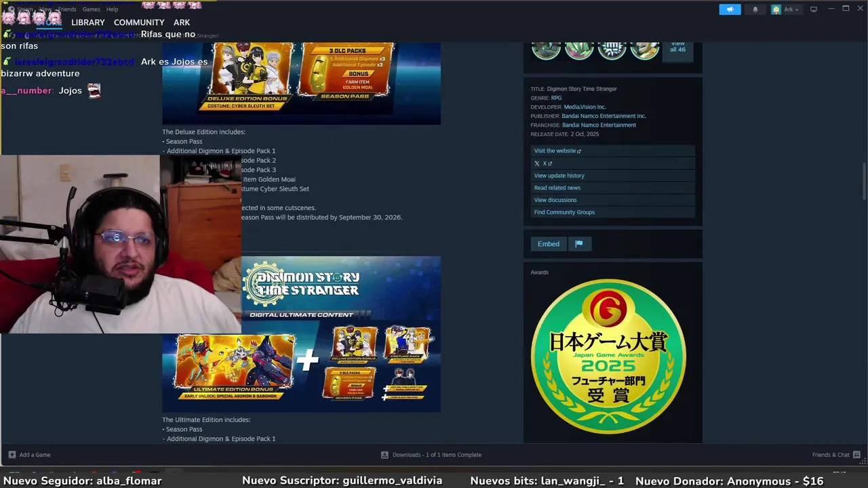Click 'Read related news'
Viewport: 868px width, 488px height.
612,188
